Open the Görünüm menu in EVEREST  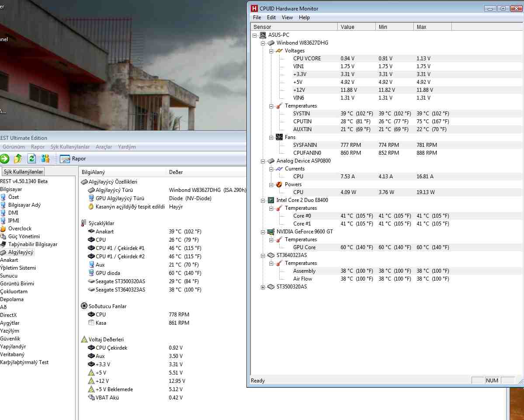click(x=14, y=147)
